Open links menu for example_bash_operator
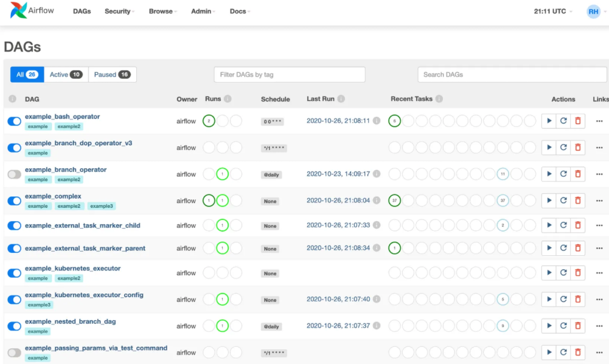 click(x=599, y=121)
